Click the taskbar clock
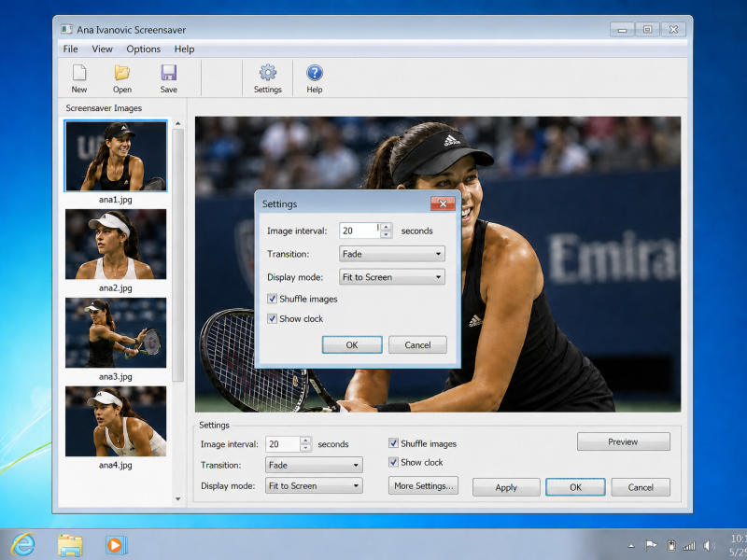This screenshot has width=747, height=560. (739, 545)
